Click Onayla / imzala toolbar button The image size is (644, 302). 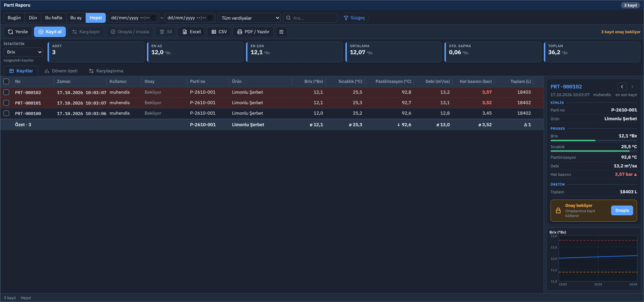coord(129,32)
